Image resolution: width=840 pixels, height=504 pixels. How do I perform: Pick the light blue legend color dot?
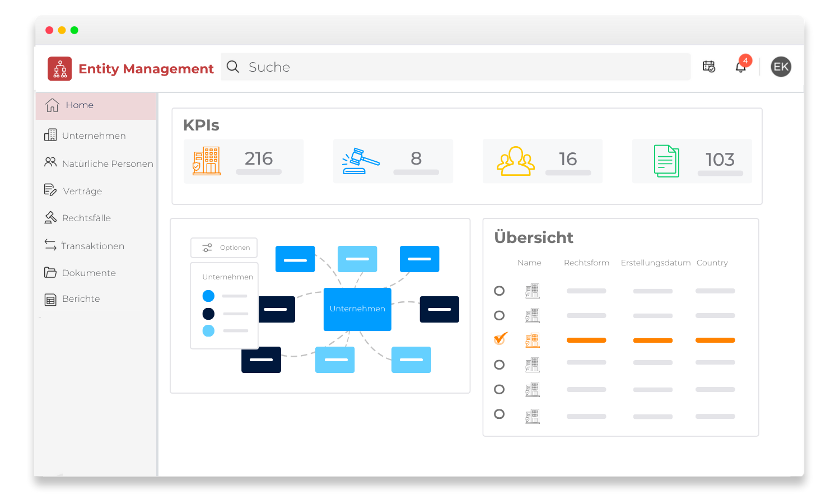pos(208,331)
